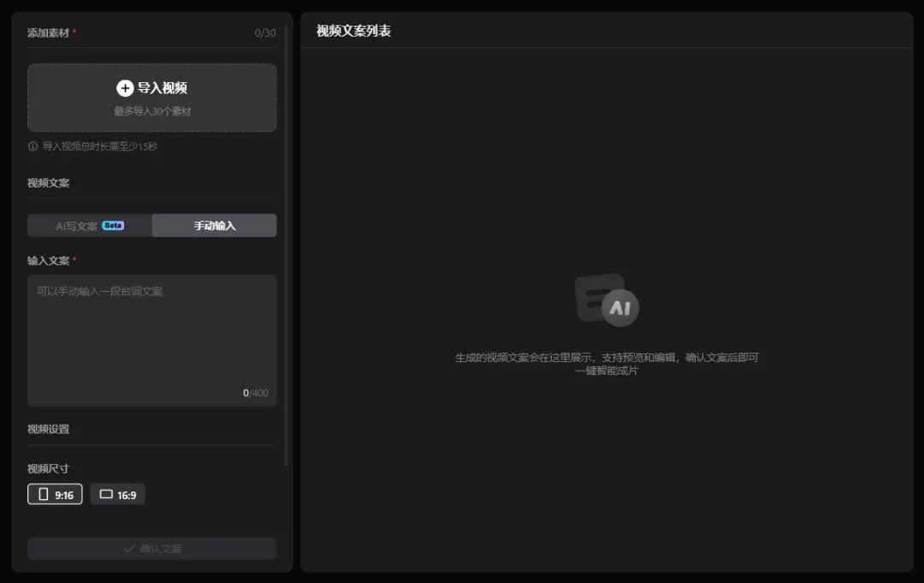Click the AI placeholder icon in the list area
Screen dimensions: 924x583
(x=607, y=300)
